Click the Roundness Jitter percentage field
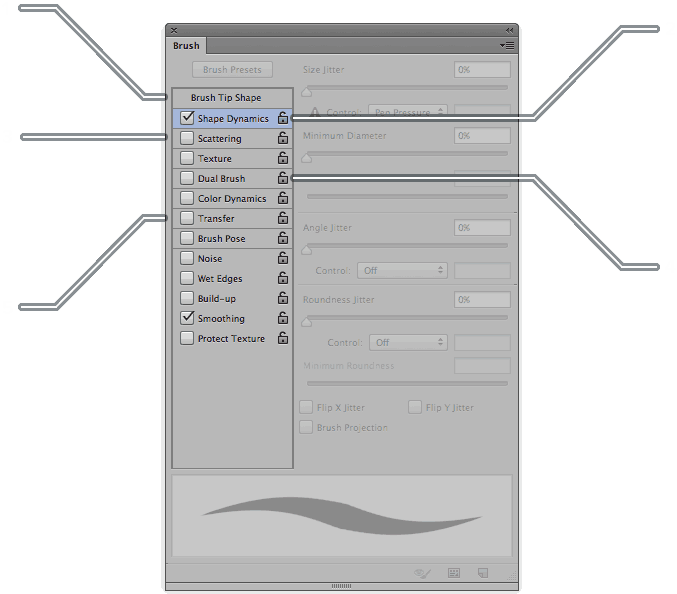Image resolution: width=677 pixels, height=594 pixels. tap(482, 300)
